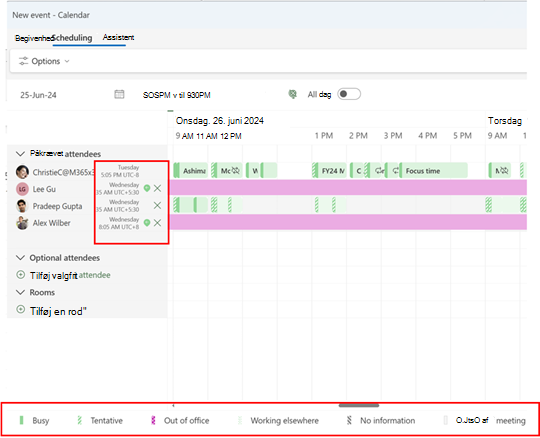Open the Focus time calendar block
Viewport: 540px width, 438px height.
(433, 171)
